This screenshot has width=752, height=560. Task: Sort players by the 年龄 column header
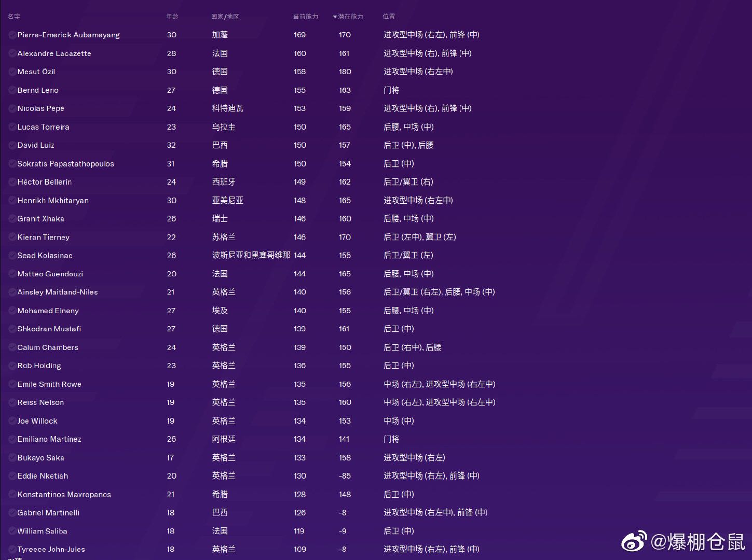(172, 17)
